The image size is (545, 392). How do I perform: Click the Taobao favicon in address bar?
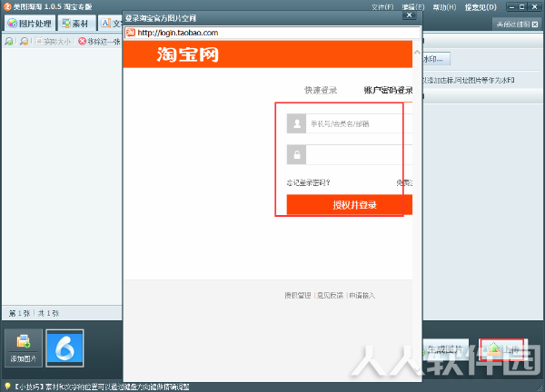pos(131,33)
